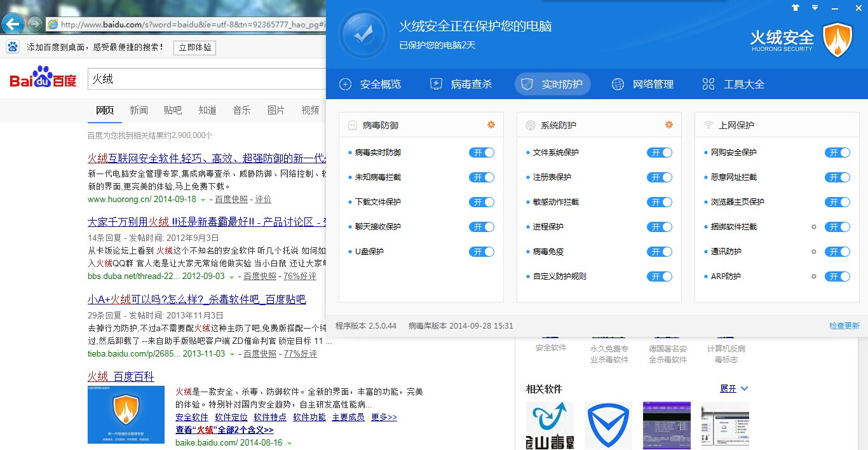Click the IE page icon in address bar
Image resolution: width=868 pixels, height=450 pixels.
pos(53,25)
